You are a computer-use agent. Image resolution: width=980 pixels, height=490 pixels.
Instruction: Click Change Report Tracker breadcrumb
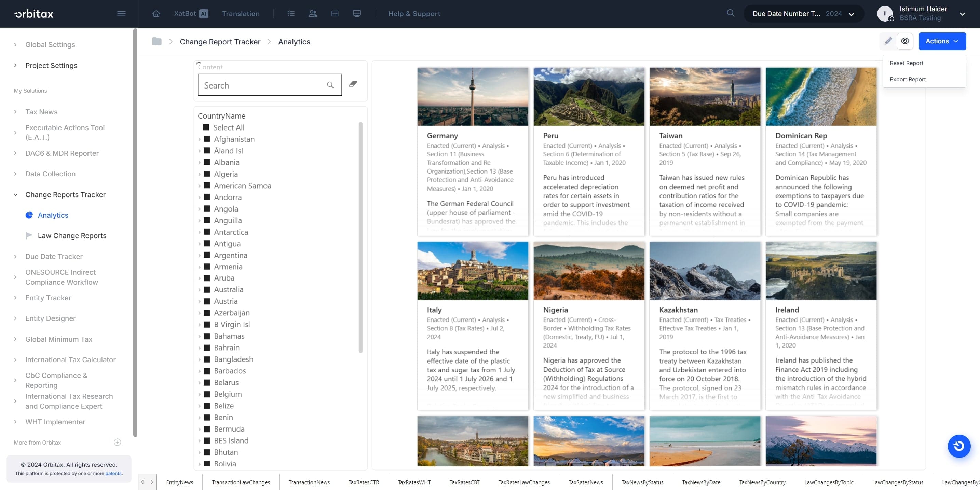tap(220, 41)
